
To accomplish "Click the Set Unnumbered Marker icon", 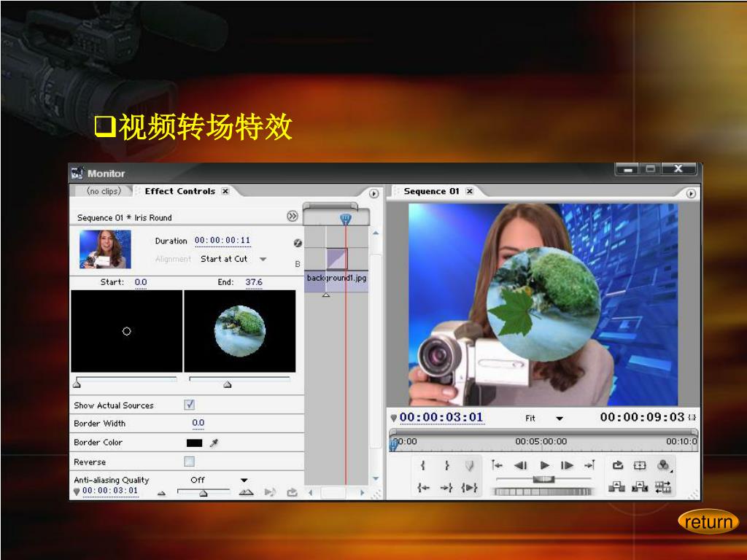I will (x=469, y=465).
